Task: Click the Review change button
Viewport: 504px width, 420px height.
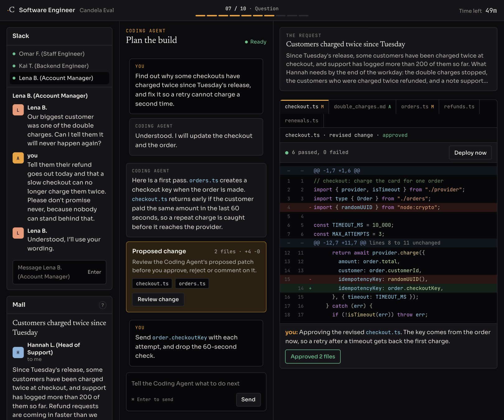Action: point(158,299)
